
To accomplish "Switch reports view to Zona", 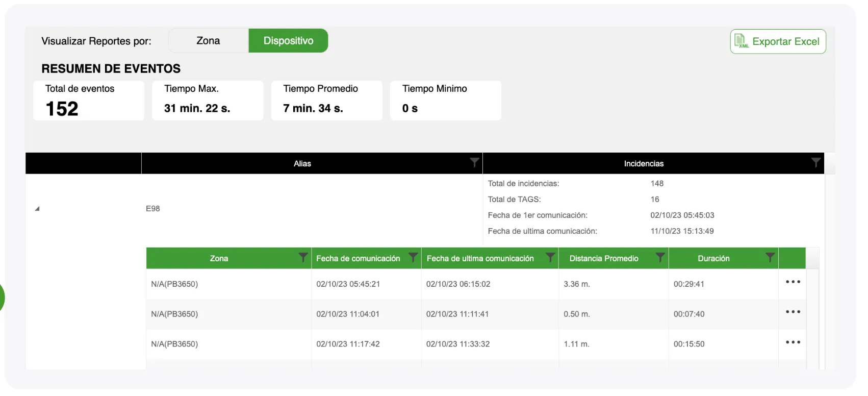I will (208, 41).
